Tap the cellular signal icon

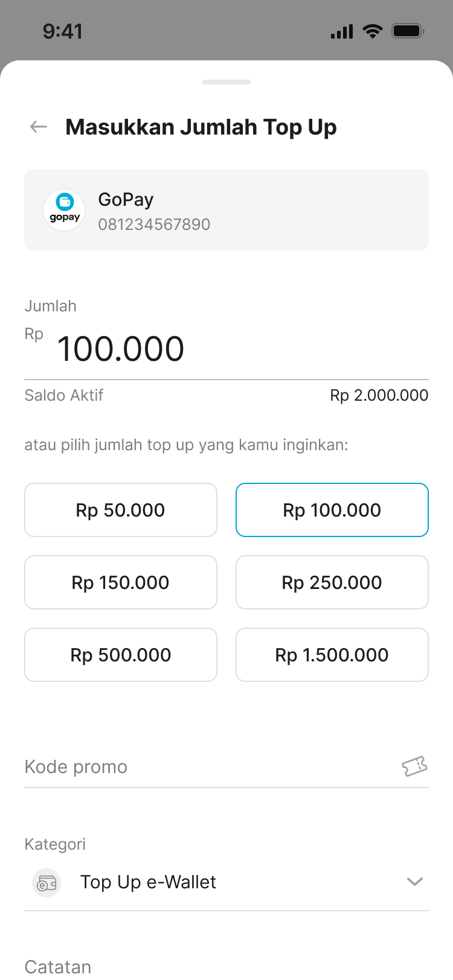point(342,31)
